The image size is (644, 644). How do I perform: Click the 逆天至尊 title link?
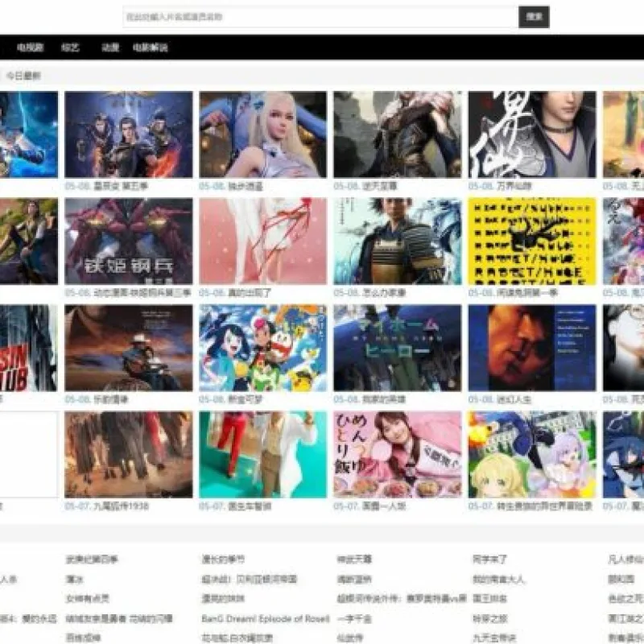[379, 186]
